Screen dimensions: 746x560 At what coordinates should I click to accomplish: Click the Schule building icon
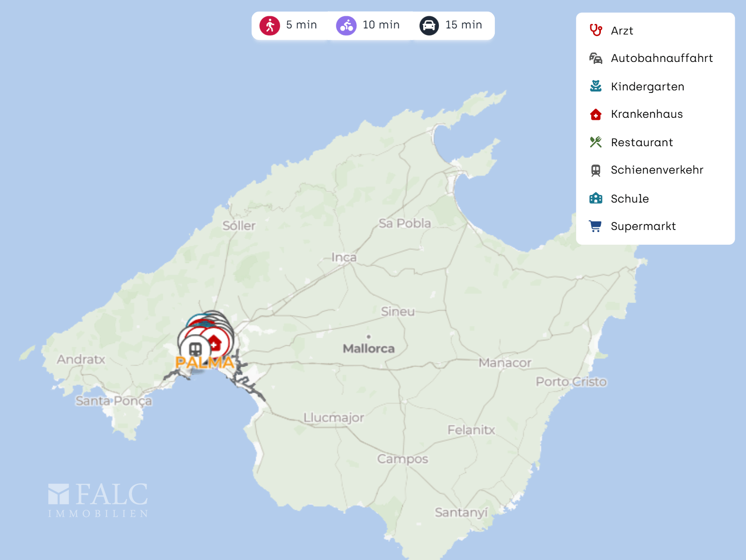click(x=596, y=199)
